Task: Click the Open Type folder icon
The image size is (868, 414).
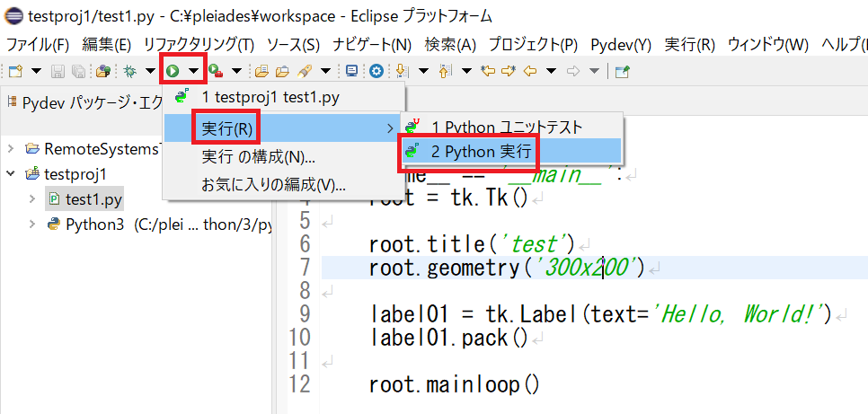Action: click(x=261, y=71)
